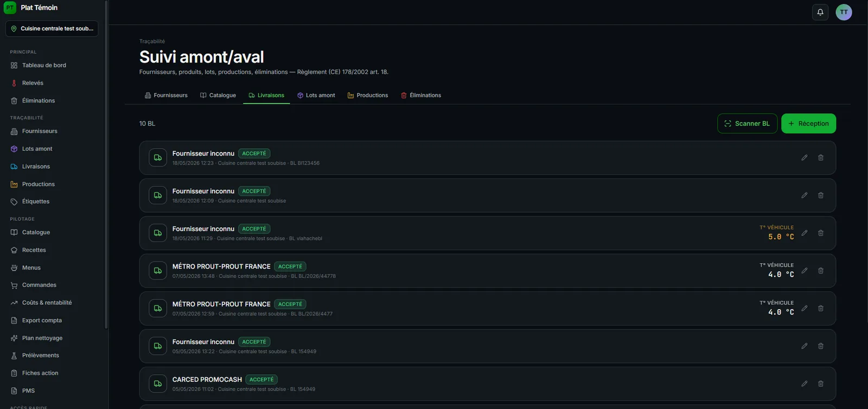Delete the delivery BL/2026/4477 with trash icon
This screenshot has width=868, height=409.
(821, 309)
